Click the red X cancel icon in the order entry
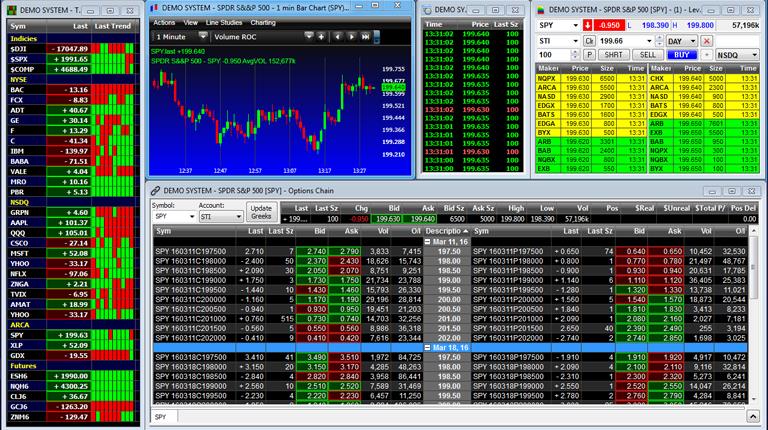The width and height of the screenshot is (768, 430). pyautogui.click(x=706, y=41)
